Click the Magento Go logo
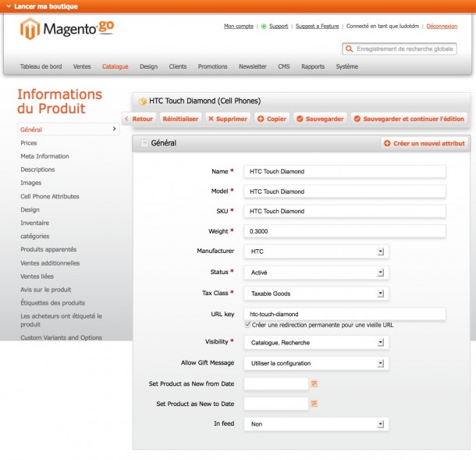The height and width of the screenshot is (460, 476). click(x=67, y=29)
